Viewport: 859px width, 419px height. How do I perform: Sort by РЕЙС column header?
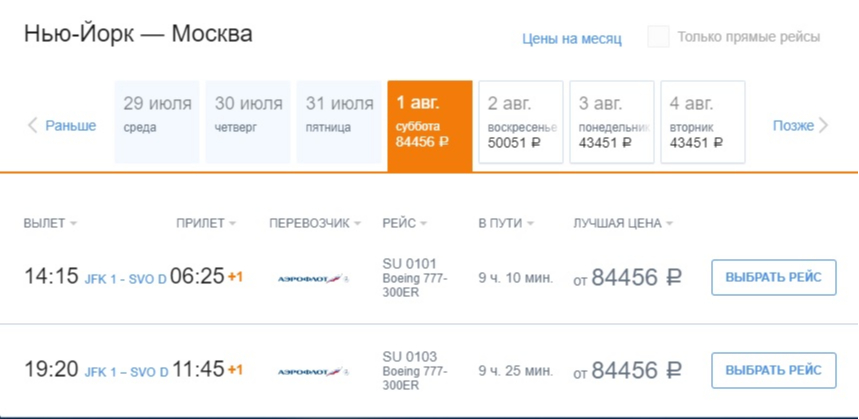404,223
